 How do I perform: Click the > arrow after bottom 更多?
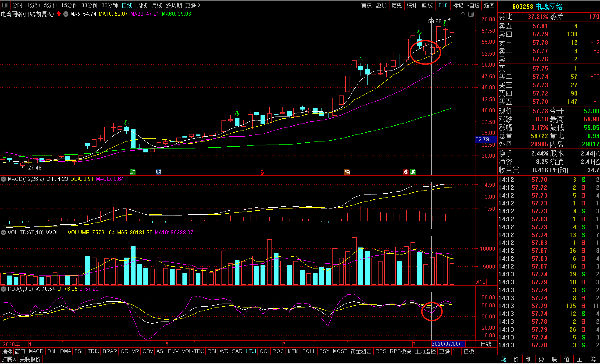(454, 352)
